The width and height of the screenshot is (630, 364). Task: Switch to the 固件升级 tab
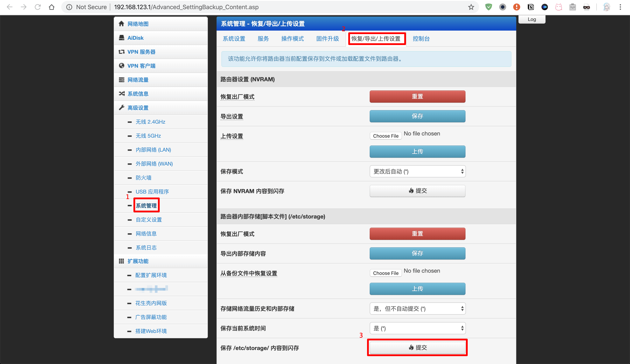coord(327,39)
